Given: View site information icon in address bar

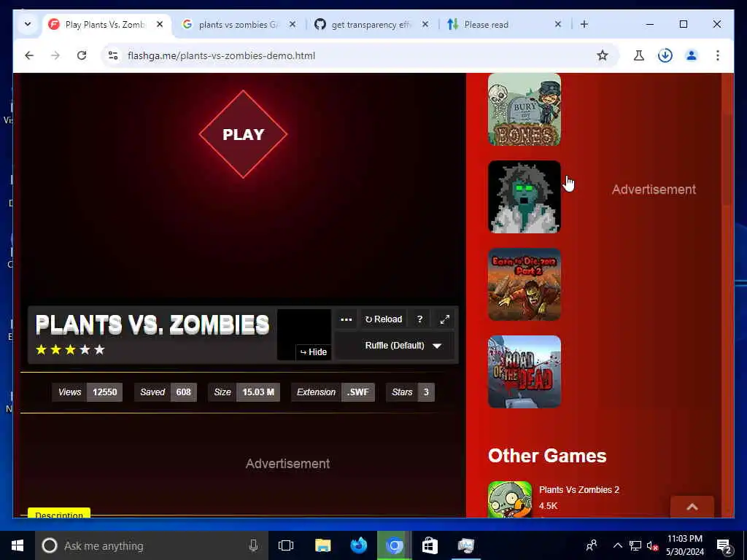Looking at the screenshot, I should coord(113,55).
